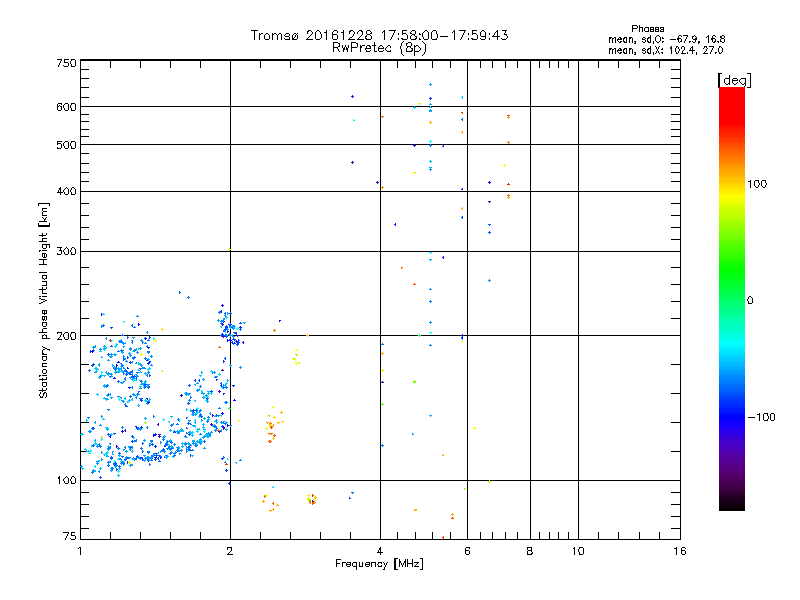The width and height of the screenshot is (800, 600).
Task: Click the phase colorbar scale
Action: (x=732, y=299)
